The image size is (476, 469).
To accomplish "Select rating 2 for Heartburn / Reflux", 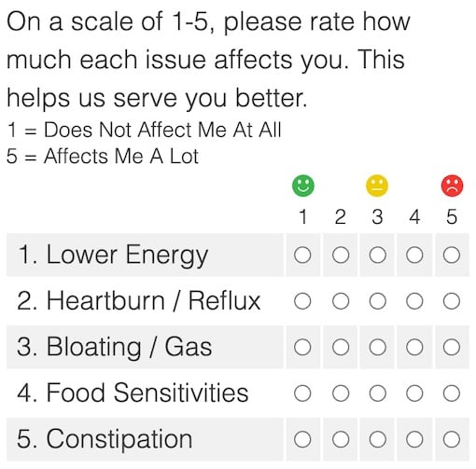I will point(341,301).
